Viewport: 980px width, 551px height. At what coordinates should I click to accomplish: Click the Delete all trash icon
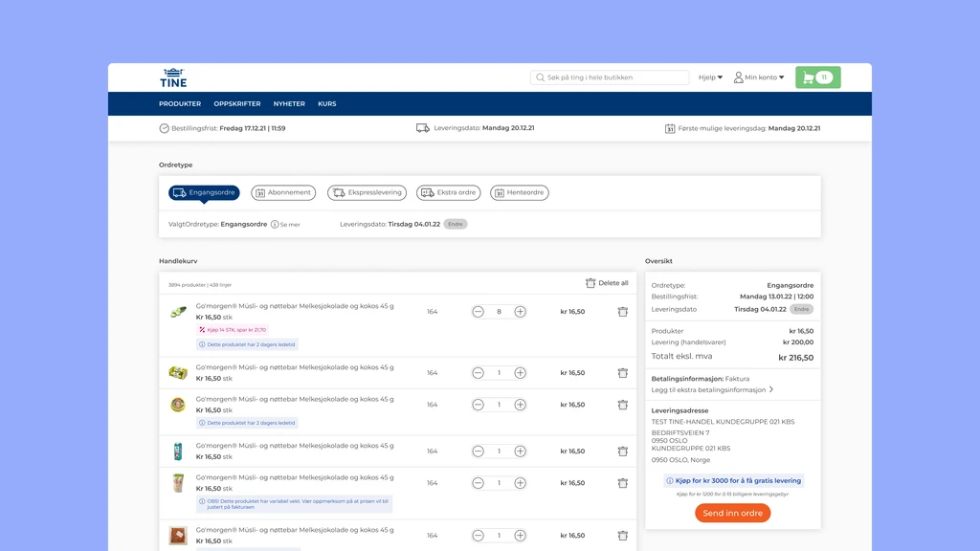(x=590, y=283)
